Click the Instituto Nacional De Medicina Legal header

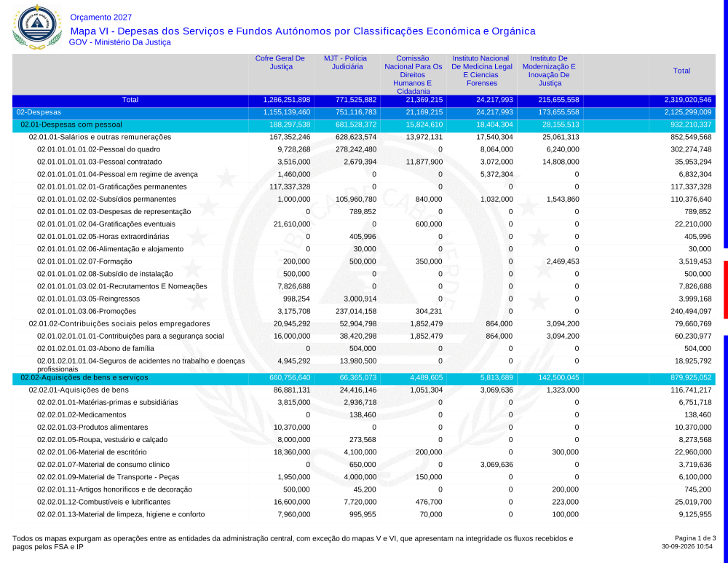point(481,71)
